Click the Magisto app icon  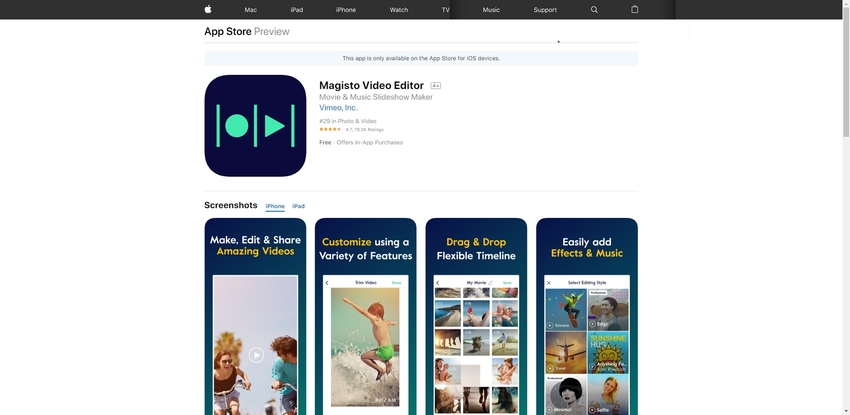click(x=255, y=126)
